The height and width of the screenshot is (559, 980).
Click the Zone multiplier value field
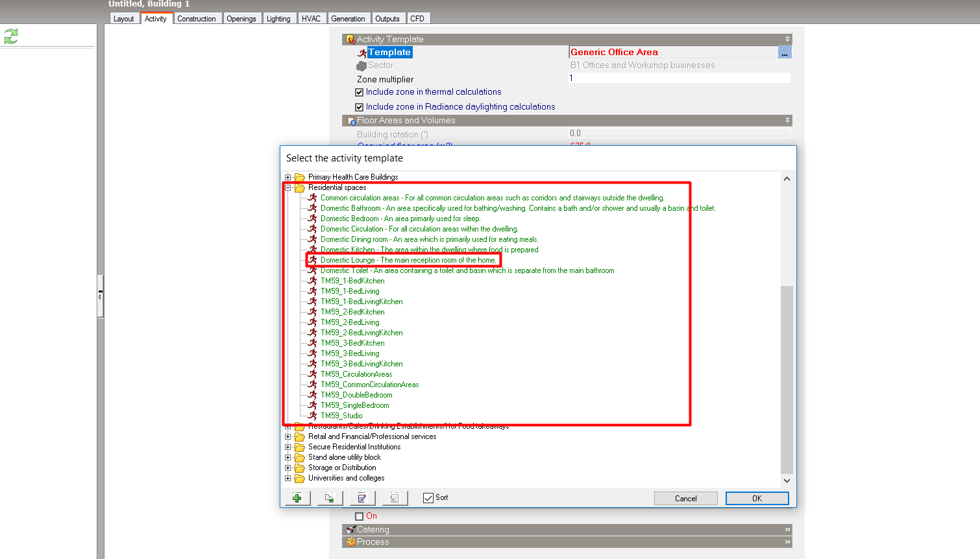pos(680,78)
